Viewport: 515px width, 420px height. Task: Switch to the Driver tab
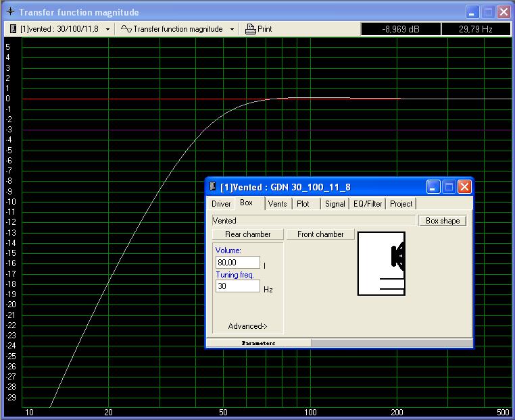[x=221, y=203]
